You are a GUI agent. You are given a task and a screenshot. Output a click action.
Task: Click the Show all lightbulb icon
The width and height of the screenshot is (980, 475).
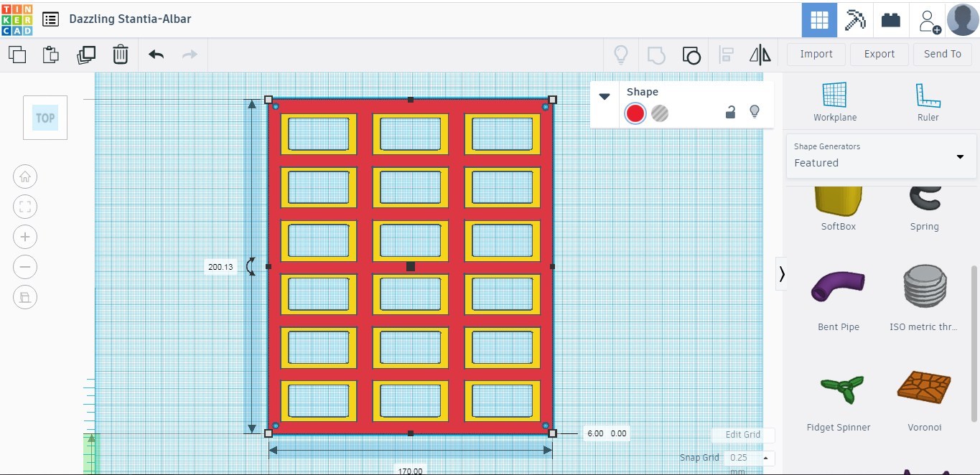[x=621, y=55]
